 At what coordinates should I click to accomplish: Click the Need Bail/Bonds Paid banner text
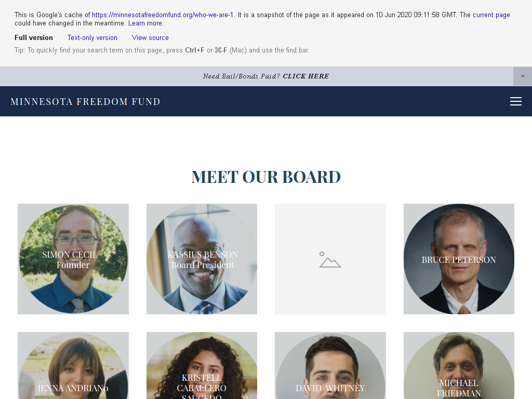(242, 76)
